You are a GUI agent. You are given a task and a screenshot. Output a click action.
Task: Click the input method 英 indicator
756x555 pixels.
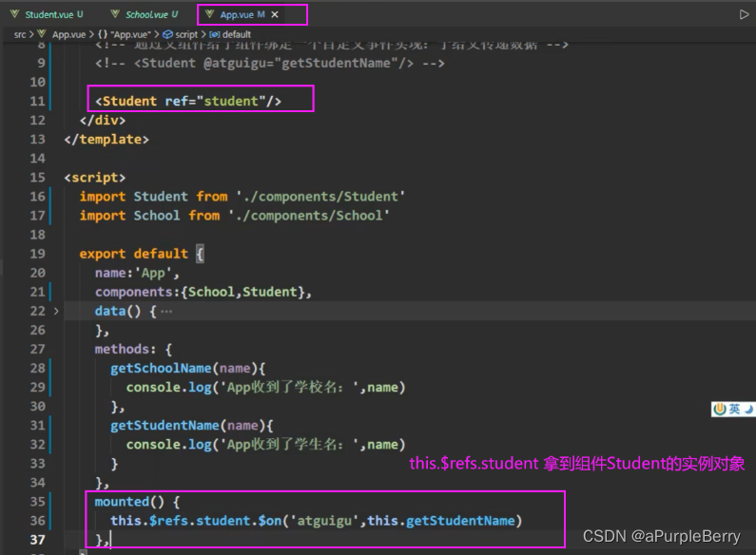pos(734,409)
